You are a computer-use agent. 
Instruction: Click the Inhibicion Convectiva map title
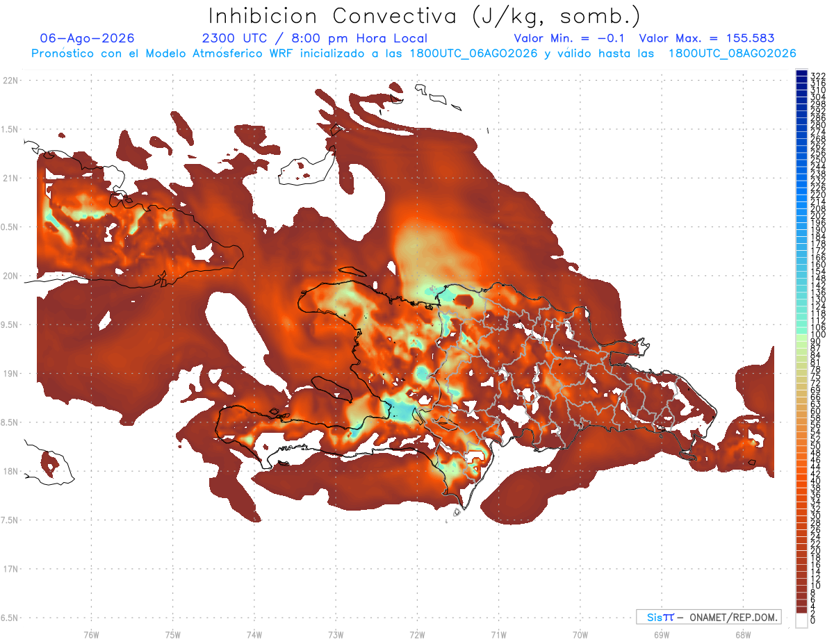[x=425, y=17]
